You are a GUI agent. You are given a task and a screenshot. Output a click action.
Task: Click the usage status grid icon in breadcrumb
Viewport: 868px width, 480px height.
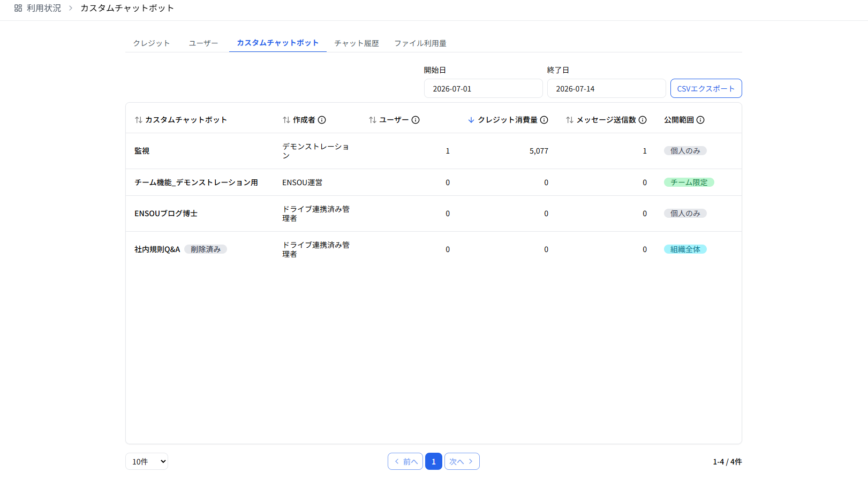pos(18,8)
